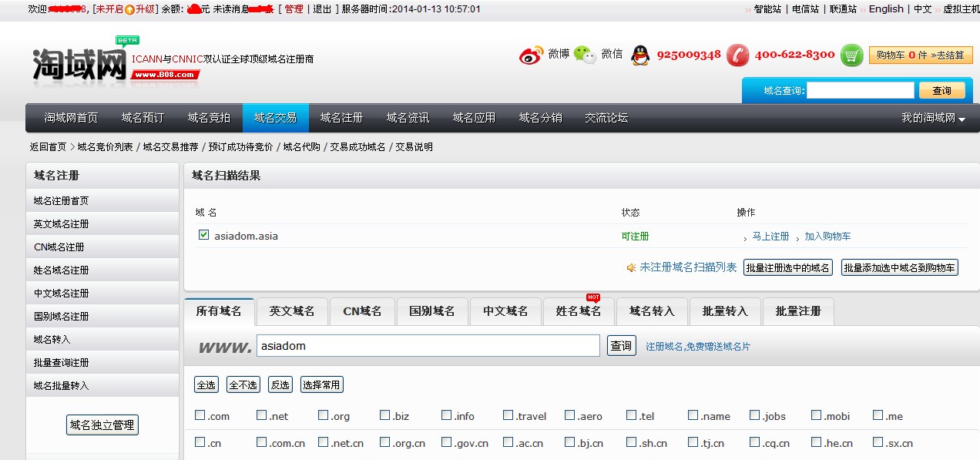Click the 马上注册 link for asiadom.asia

point(770,237)
